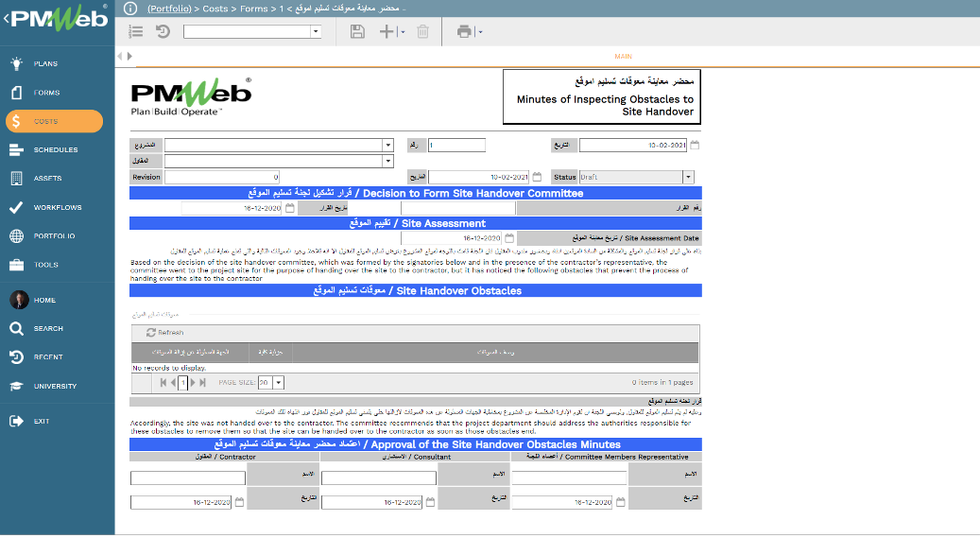This screenshot has height=538, width=980.
Task: Click the Consultant name input field
Action: [x=378, y=477]
